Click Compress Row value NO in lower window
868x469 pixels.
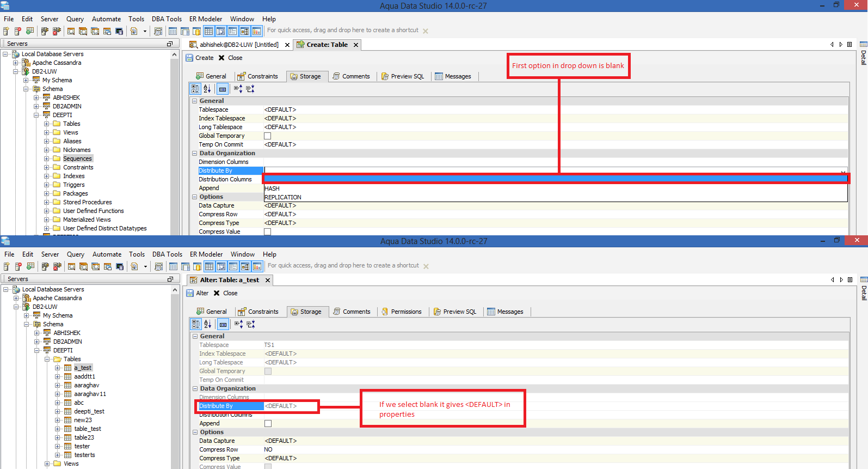point(268,450)
